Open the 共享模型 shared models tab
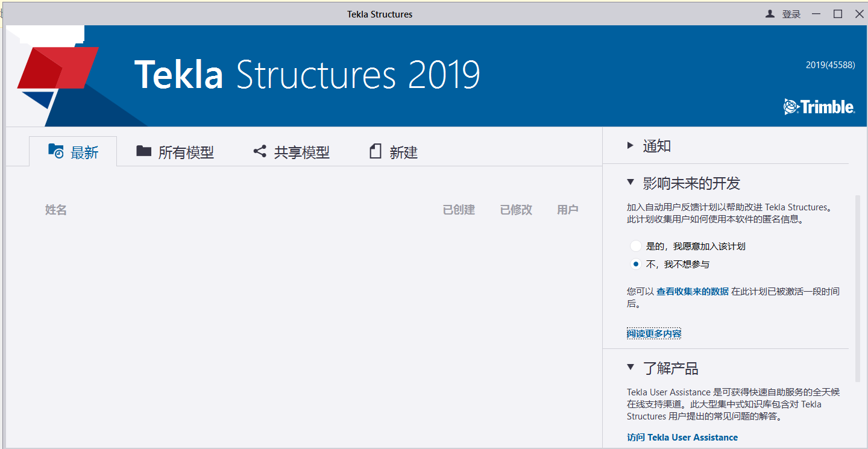The image size is (868, 449). click(291, 152)
